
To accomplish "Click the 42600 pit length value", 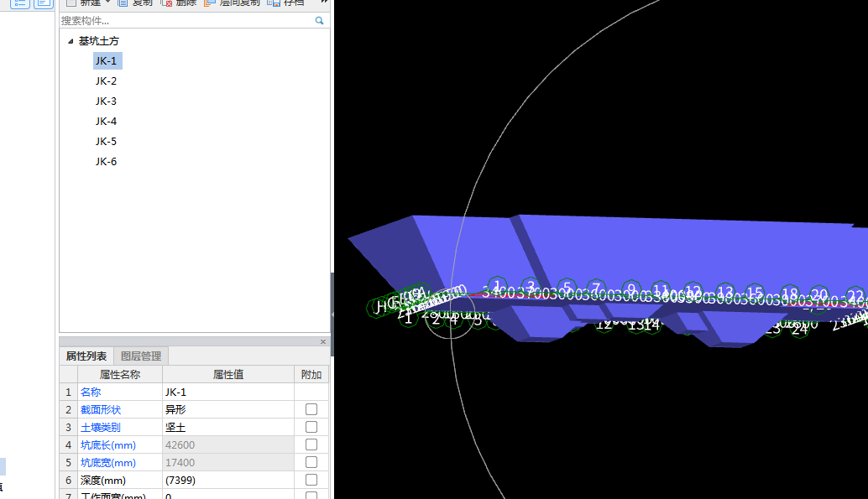I will [228, 445].
